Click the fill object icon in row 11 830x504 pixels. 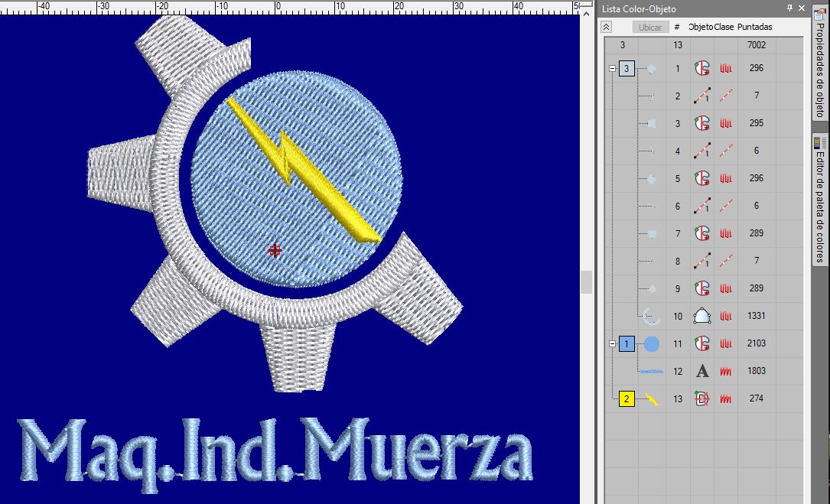click(x=702, y=343)
